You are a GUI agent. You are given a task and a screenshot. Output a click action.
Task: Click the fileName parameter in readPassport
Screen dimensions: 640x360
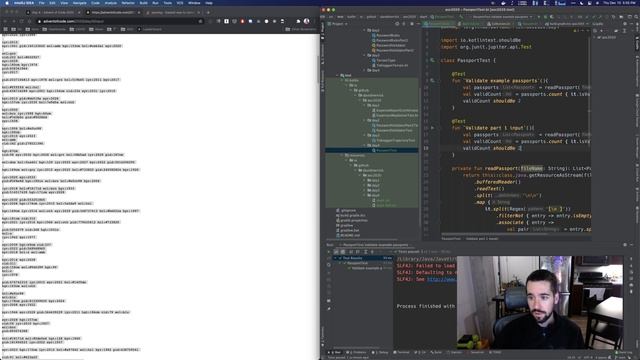531,168
